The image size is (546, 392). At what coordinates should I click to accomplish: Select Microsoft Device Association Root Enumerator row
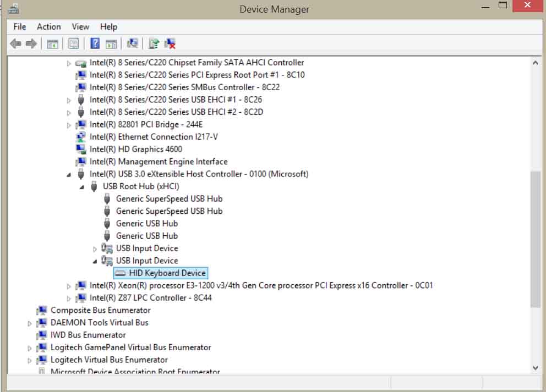pos(135,371)
